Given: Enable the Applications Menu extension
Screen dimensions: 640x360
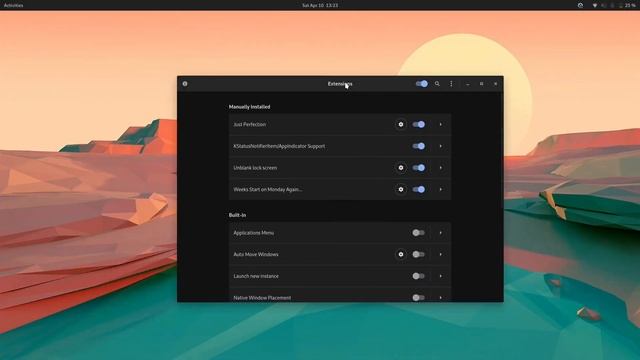Looking at the screenshot, I should 419,233.
